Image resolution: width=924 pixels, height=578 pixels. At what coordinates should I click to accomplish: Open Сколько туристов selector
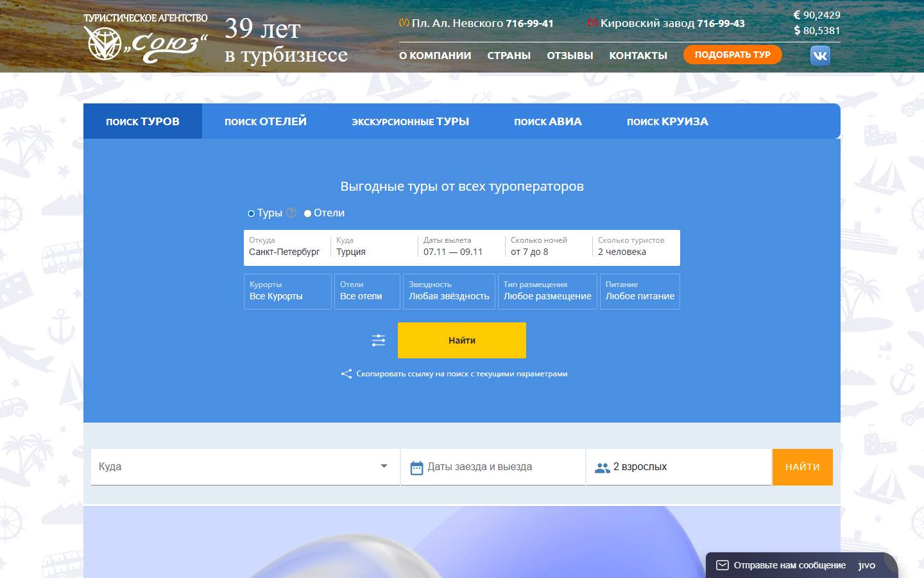tap(636, 247)
